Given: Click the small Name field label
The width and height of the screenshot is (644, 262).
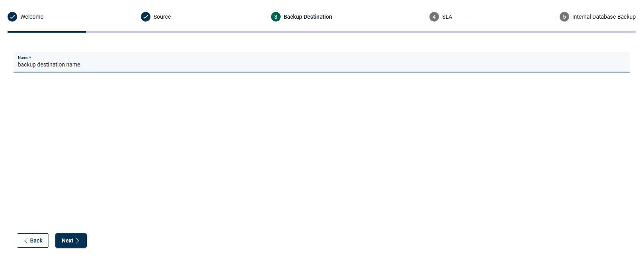Looking at the screenshot, I should pyautogui.click(x=23, y=58).
